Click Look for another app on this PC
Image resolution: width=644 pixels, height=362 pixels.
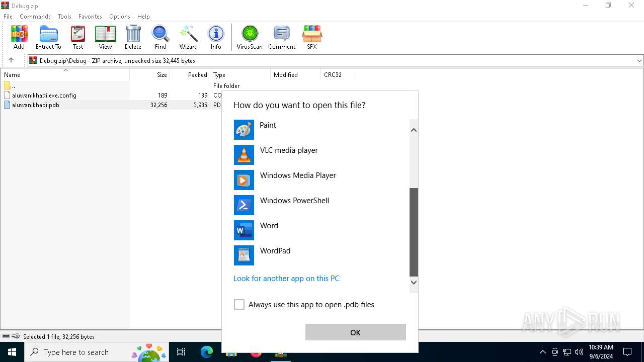pos(286,279)
